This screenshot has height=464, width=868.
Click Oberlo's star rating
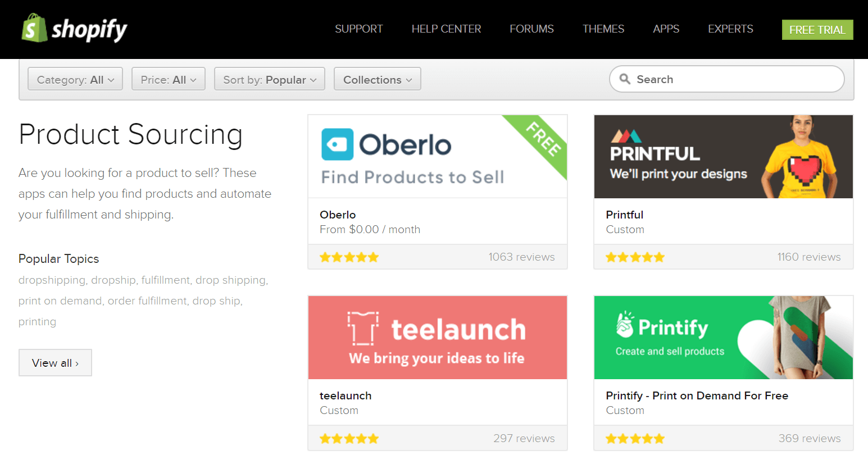[349, 257]
